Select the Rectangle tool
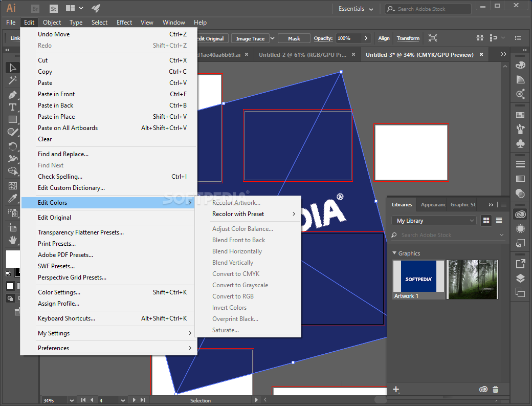Screen dimensions: 532x406 click(x=13, y=119)
